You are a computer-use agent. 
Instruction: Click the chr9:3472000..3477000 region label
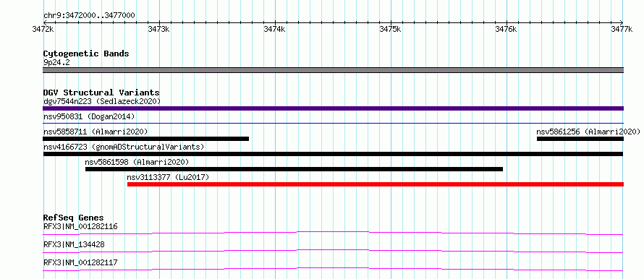pyautogui.click(x=89, y=15)
